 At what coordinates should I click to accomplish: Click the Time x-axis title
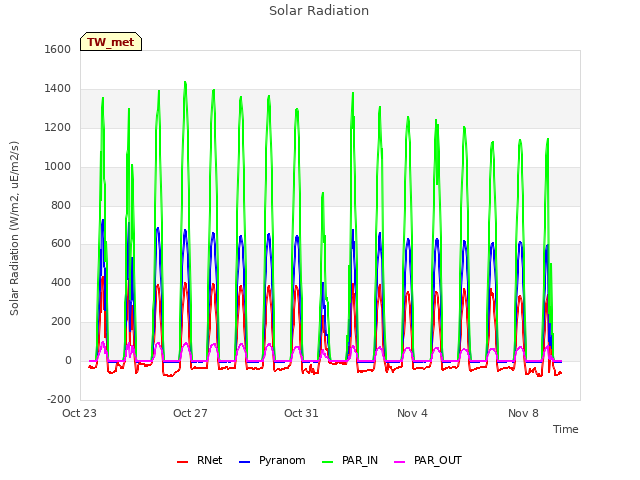(565, 429)
